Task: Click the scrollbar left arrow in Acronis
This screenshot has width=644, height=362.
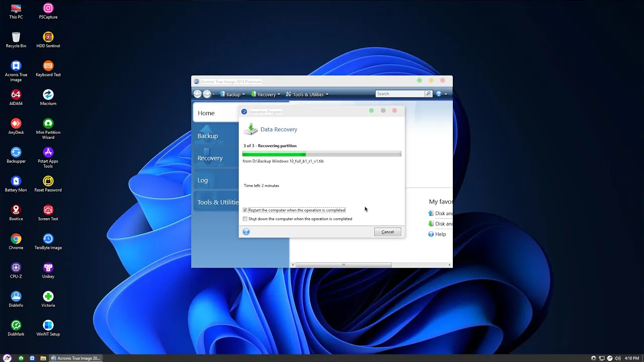Action: point(293,265)
